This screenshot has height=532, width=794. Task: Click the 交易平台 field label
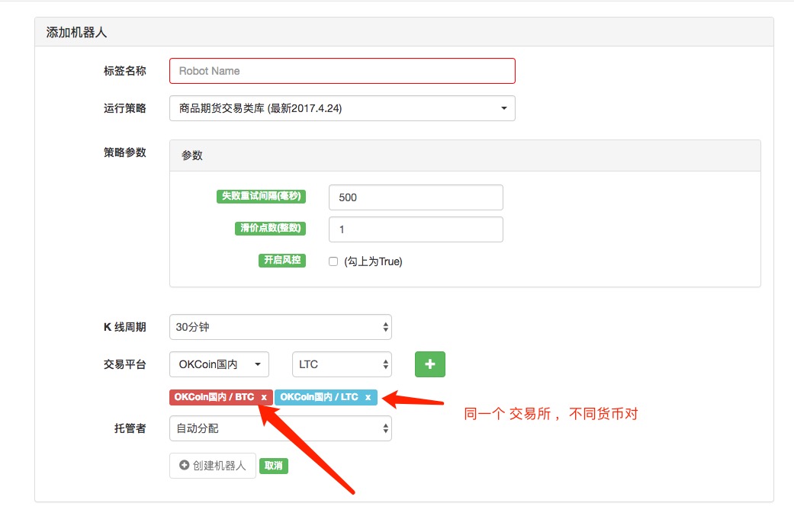pyautogui.click(x=125, y=364)
